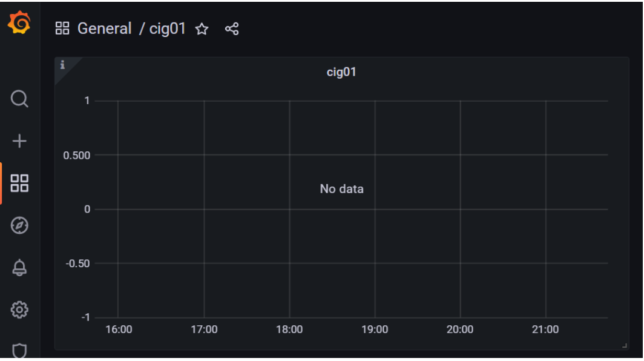Open Dashboards four-squares sidebar icon
The height and width of the screenshot is (361, 644).
(x=19, y=184)
